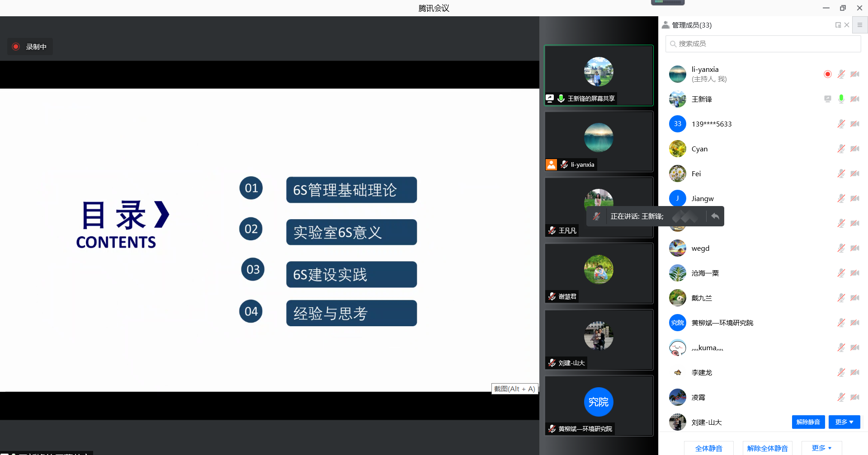The width and height of the screenshot is (868, 455).
Task: Toggle microphone for 王新锋 in member list
Action: pyautogui.click(x=841, y=99)
